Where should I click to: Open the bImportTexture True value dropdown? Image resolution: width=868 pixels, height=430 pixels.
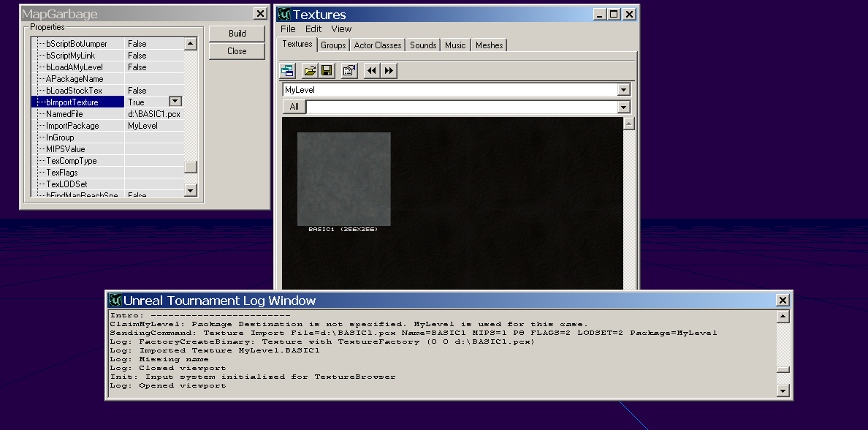coord(175,102)
